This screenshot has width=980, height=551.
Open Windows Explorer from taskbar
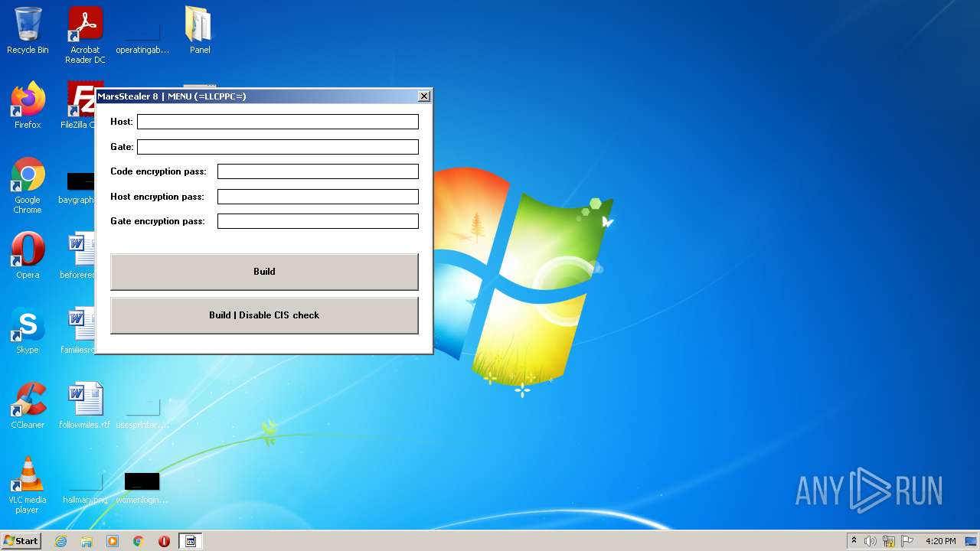point(87,541)
